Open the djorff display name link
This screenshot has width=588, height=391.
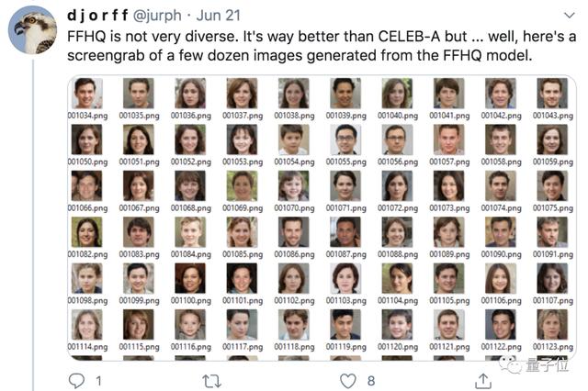click(x=97, y=16)
